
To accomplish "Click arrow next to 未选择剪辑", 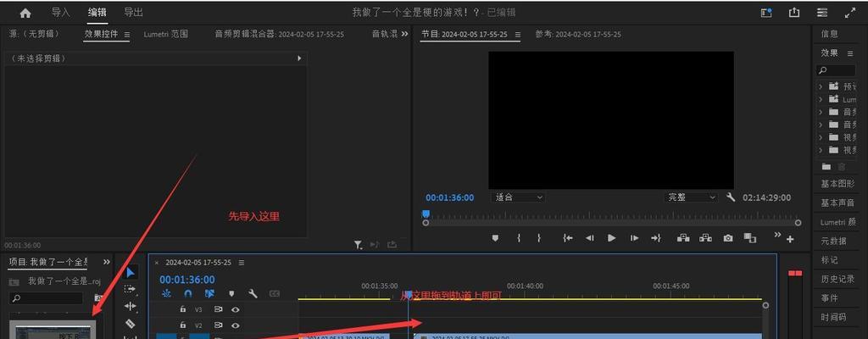I will (299, 58).
